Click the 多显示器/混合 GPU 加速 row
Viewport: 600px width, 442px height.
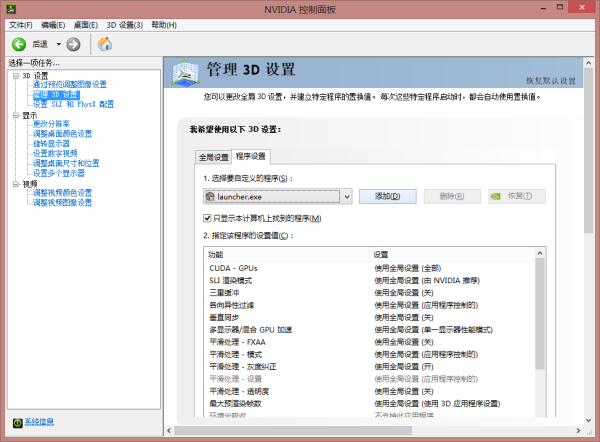pyautogui.click(x=370, y=330)
